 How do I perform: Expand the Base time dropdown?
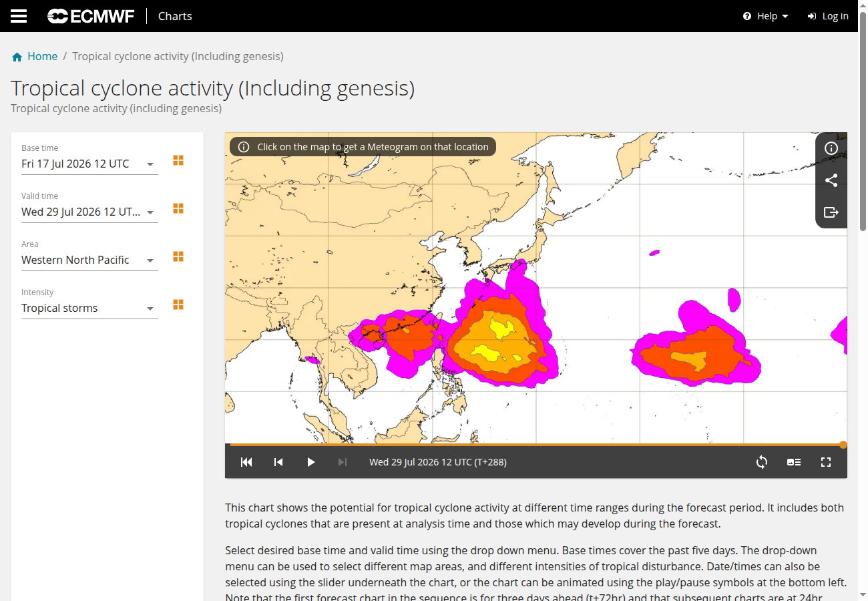[x=89, y=164]
